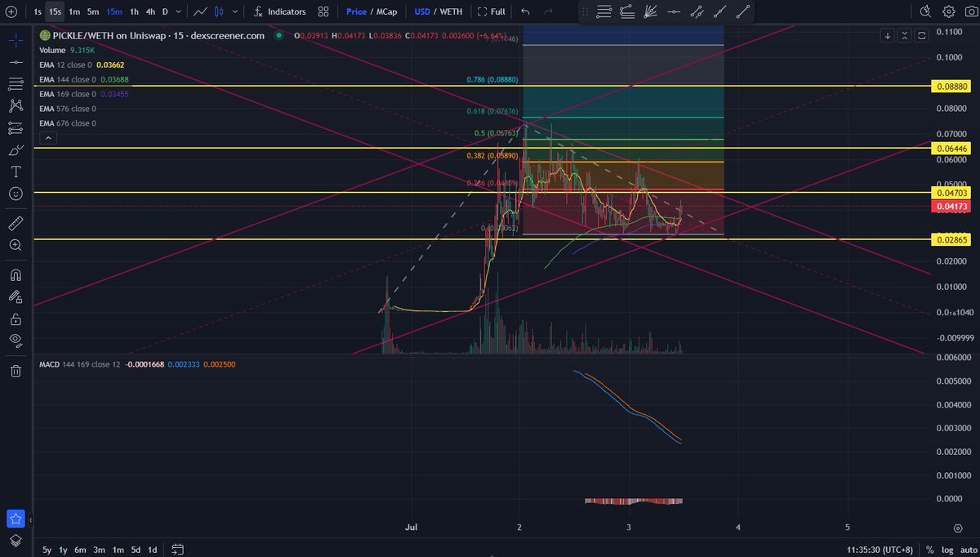Open the go-to-date calendar icon
This screenshot has width=980, height=557.
tap(179, 549)
